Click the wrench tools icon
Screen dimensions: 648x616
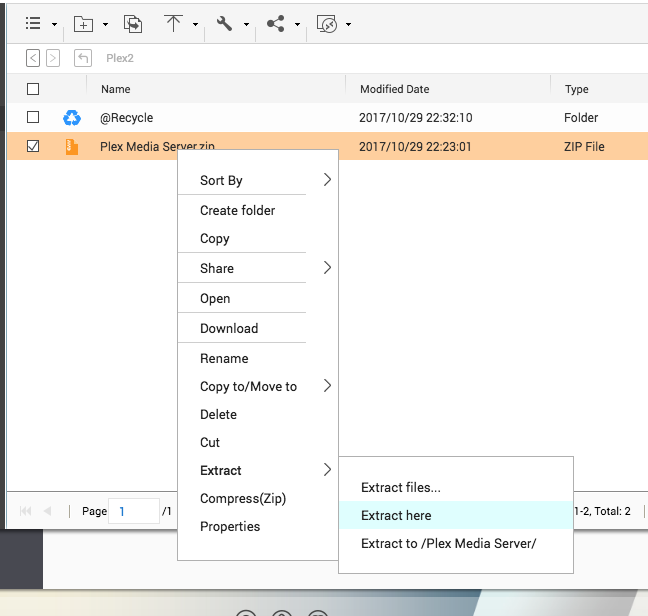click(x=224, y=24)
